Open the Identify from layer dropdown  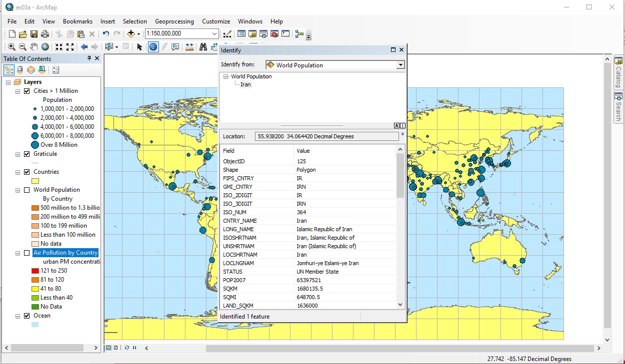click(x=400, y=65)
